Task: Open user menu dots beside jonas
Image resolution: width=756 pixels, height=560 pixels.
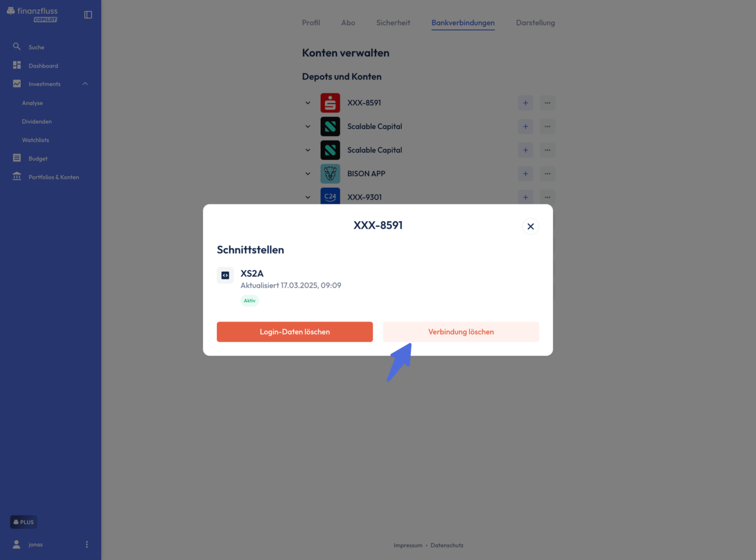Action: click(x=87, y=544)
